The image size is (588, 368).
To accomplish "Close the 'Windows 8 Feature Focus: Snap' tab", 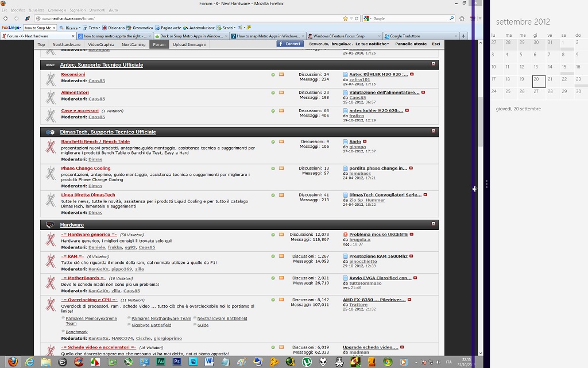I will pos(379,36).
